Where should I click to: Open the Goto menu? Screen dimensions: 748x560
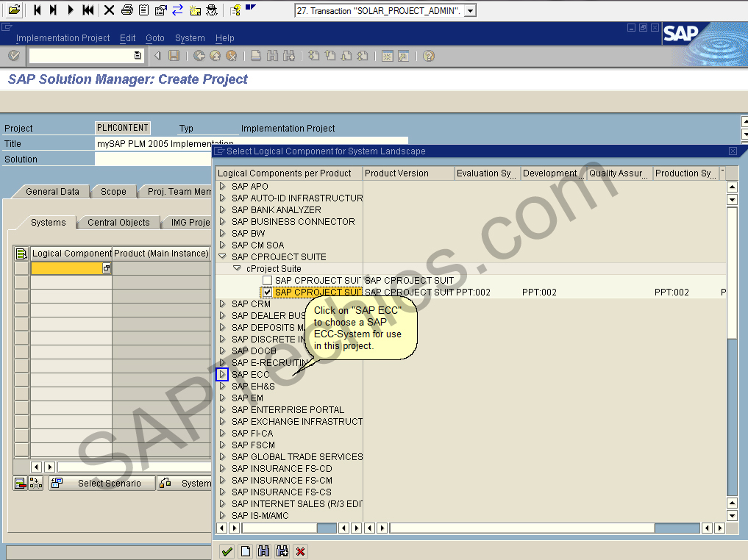pyautogui.click(x=155, y=38)
